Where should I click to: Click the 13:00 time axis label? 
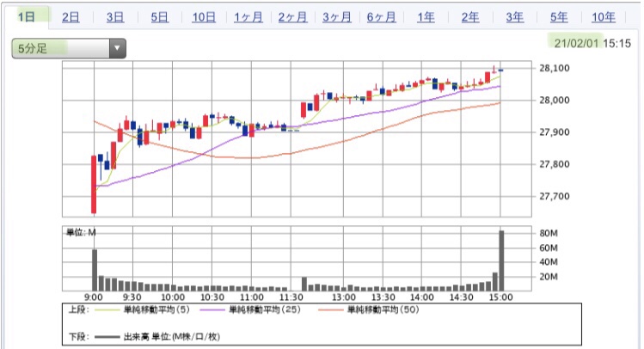click(344, 297)
